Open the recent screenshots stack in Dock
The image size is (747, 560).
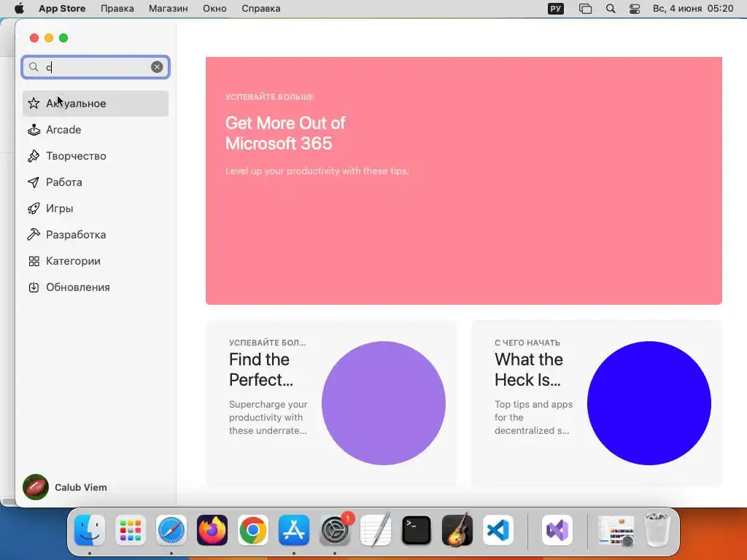[616, 530]
